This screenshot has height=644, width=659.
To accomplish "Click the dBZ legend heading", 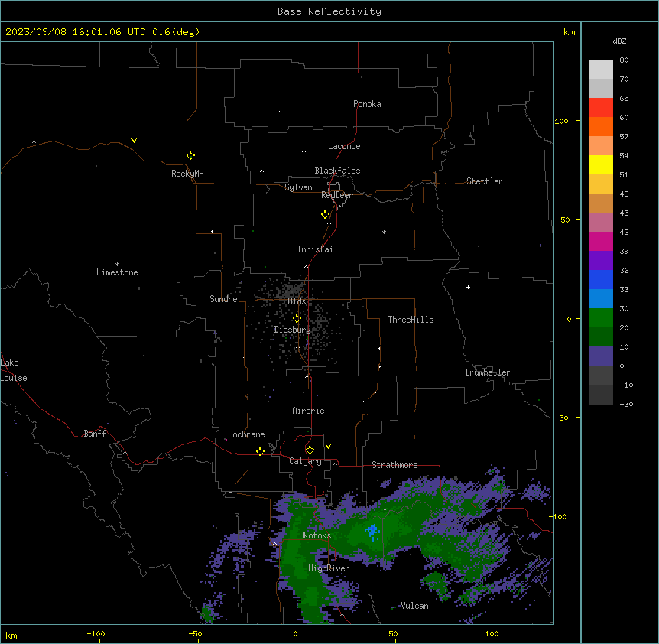I will click(x=619, y=41).
